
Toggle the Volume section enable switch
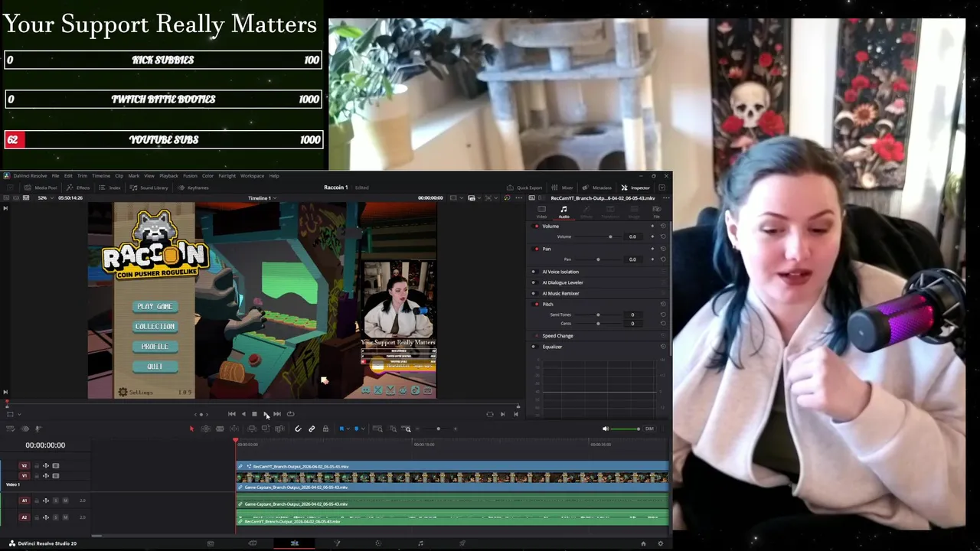536,227
